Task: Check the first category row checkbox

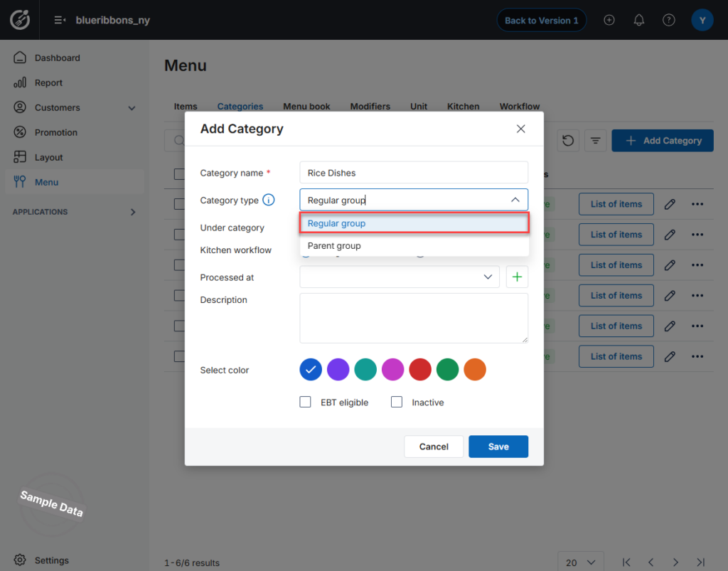Action: point(179,204)
